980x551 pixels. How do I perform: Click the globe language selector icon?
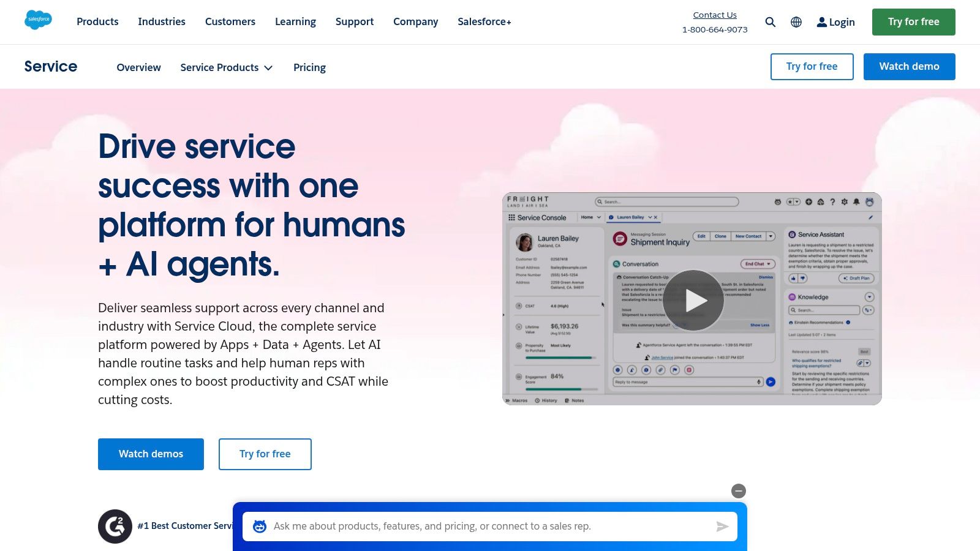[x=796, y=22]
